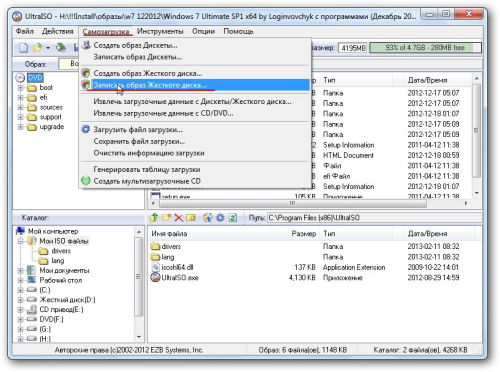Open the Опции menu
This screenshot has width=500, height=372.
tap(203, 31)
